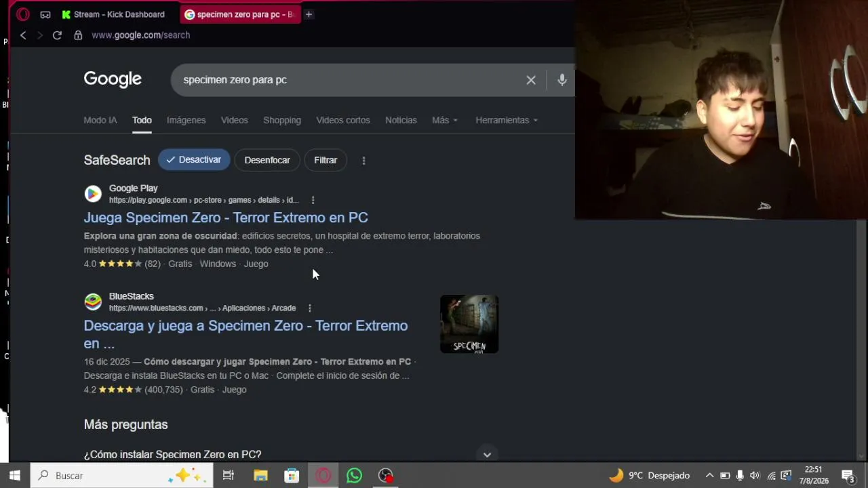Click the BlueStacks site favicon
Viewport: 868px width, 488px height.
tap(93, 302)
